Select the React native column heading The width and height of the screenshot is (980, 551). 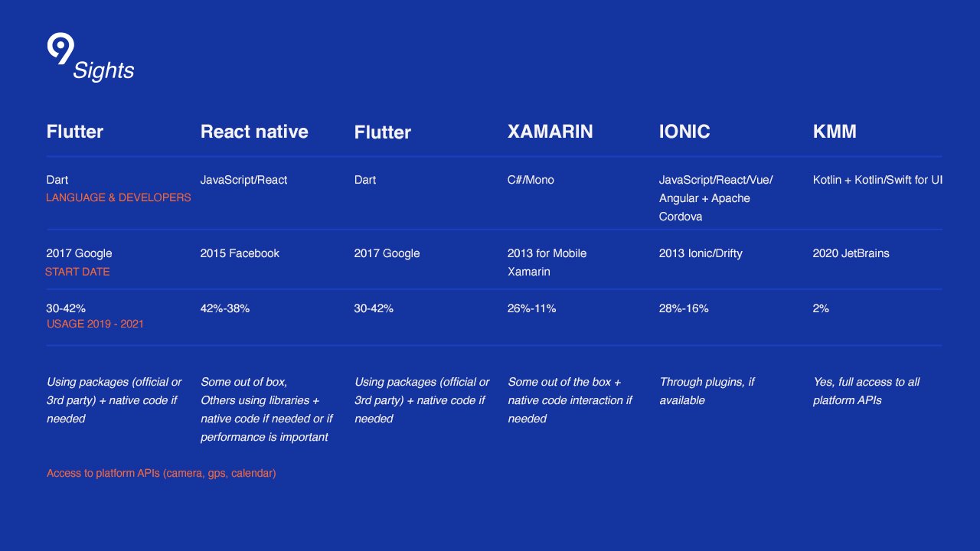[x=254, y=132]
